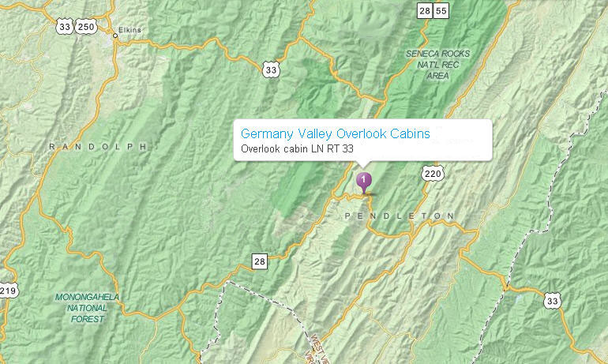Click the US 33 shield east of the state border

pos(552,301)
